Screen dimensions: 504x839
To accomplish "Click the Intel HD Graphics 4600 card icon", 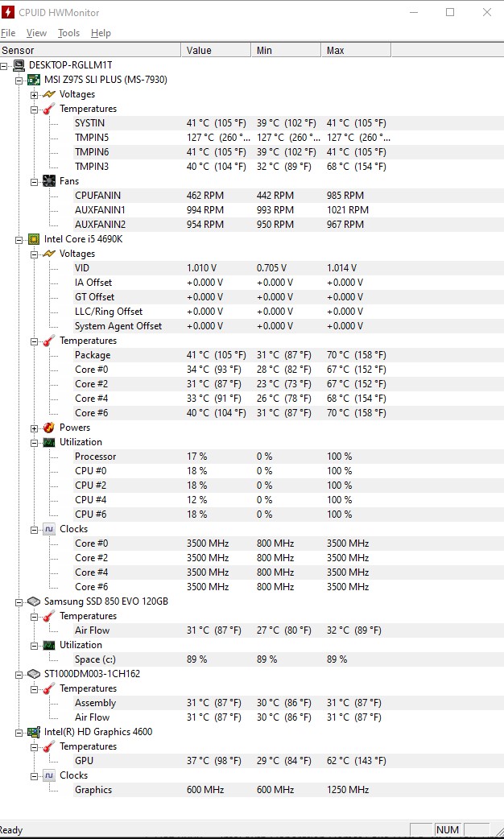I will pyautogui.click(x=34, y=731).
